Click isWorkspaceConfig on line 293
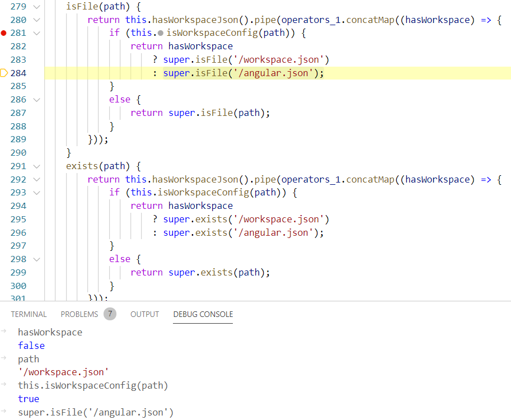Image resolution: width=511 pixels, height=420 pixels. (x=203, y=193)
